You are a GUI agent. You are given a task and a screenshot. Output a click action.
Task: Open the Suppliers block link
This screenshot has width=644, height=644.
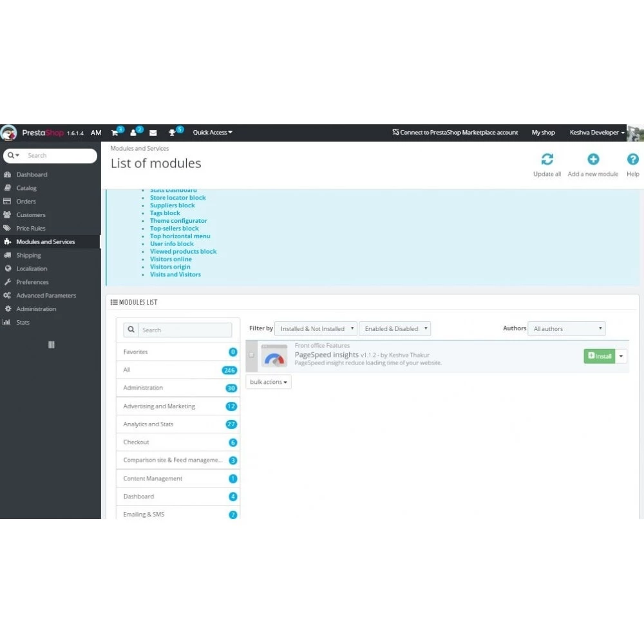click(173, 205)
